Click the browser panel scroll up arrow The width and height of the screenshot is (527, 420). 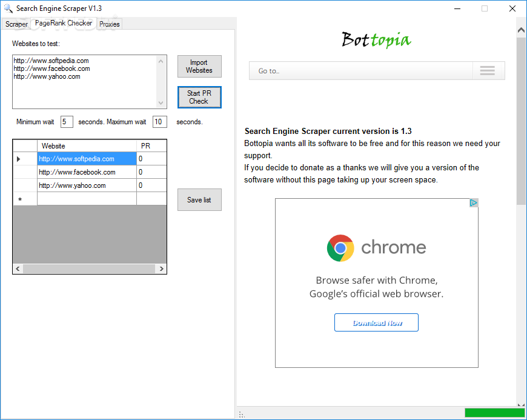pyautogui.click(x=522, y=30)
